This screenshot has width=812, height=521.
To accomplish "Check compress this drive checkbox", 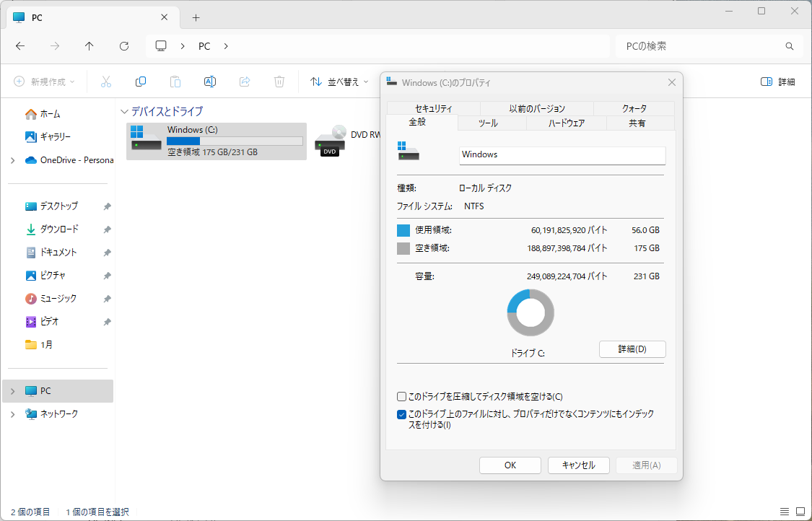I will tap(401, 397).
